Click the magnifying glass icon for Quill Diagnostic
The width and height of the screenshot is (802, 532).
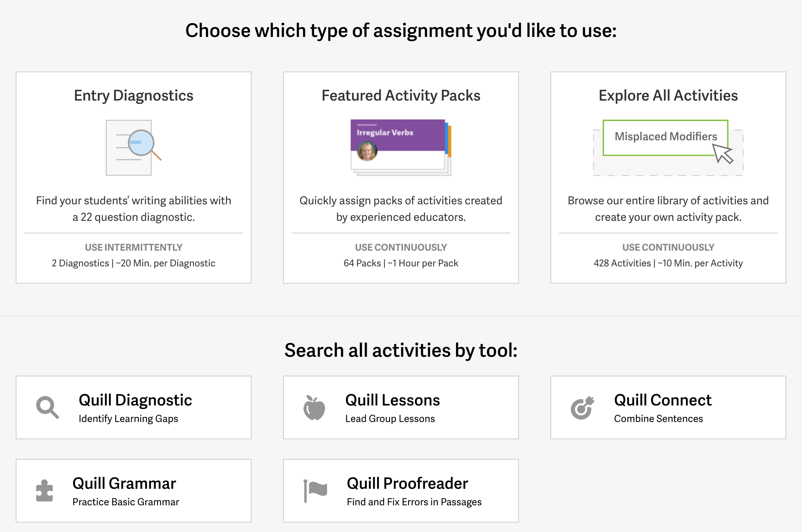pos(48,407)
